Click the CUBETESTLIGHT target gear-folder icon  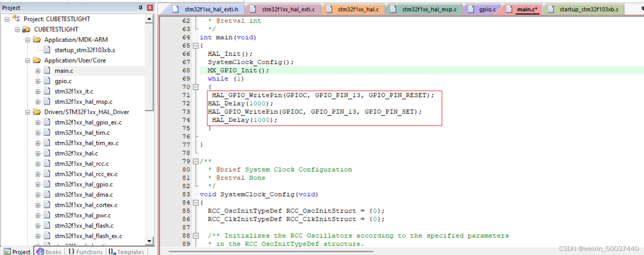(26, 30)
